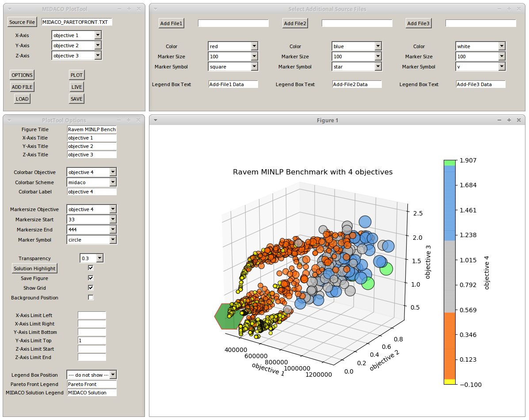Image resolution: width=529 pixels, height=420 pixels.
Task: Focus the X-Axis Limit Left field
Action: coord(92,315)
